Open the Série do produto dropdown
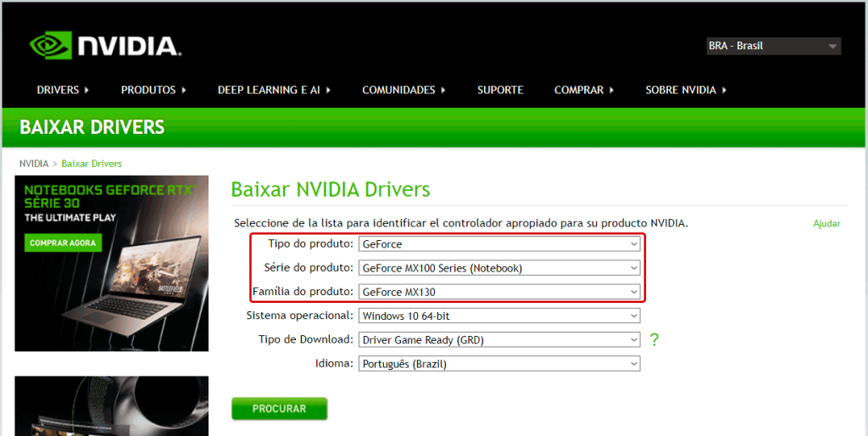This screenshot has height=436, width=868. [x=499, y=268]
